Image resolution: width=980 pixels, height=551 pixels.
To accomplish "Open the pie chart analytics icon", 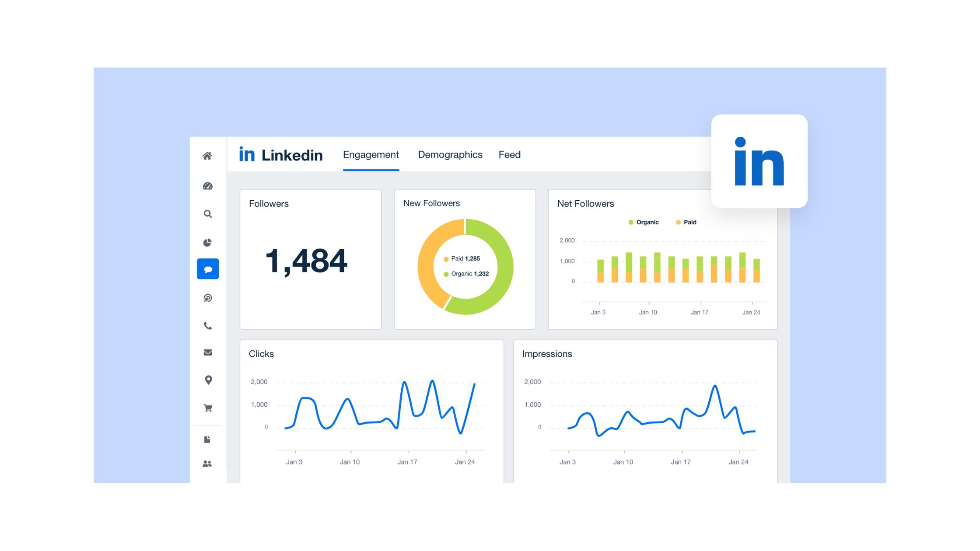I will [x=208, y=242].
